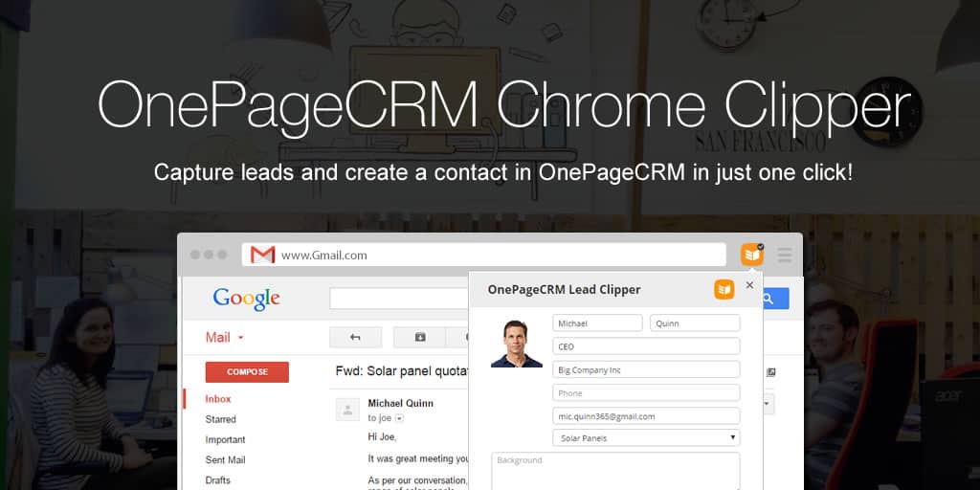Click the Gmail envelope icon in address bar
The image size is (980, 490).
(x=262, y=255)
